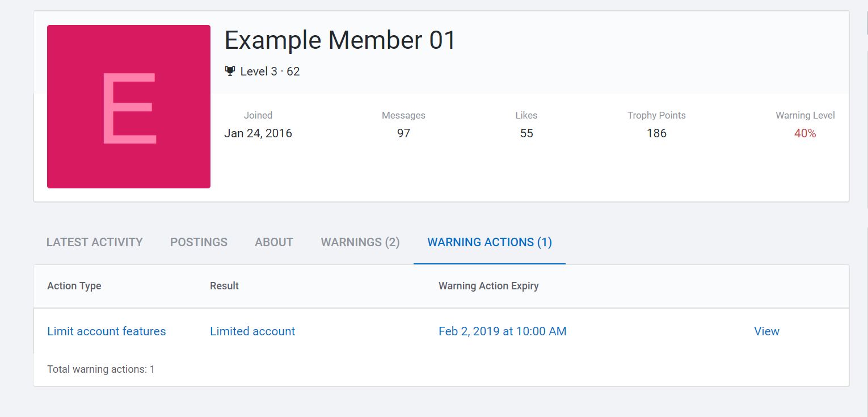Open the Messages count of 97
The image size is (868, 417).
(403, 133)
